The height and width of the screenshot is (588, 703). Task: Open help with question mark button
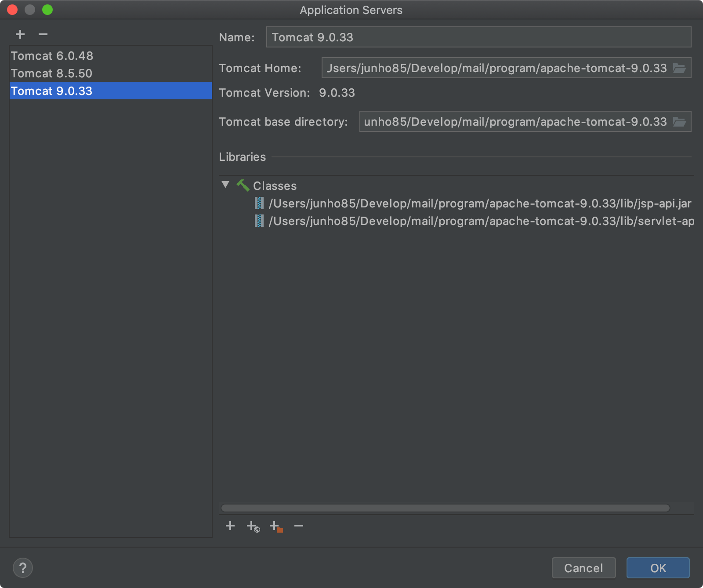coord(23,568)
